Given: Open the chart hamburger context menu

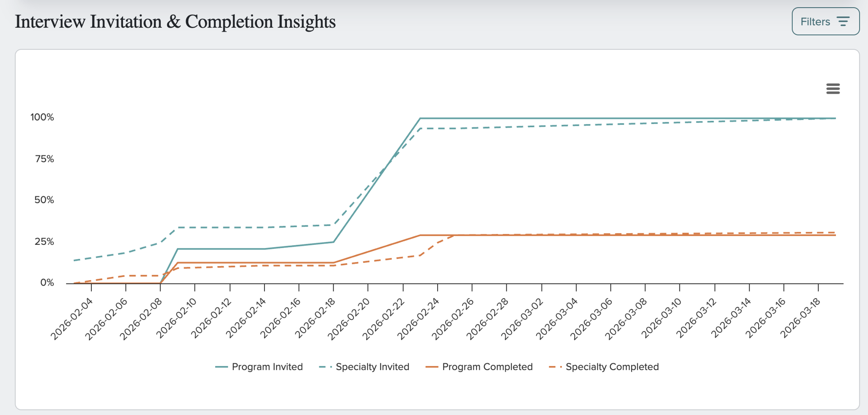Looking at the screenshot, I should pyautogui.click(x=833, y=89).
